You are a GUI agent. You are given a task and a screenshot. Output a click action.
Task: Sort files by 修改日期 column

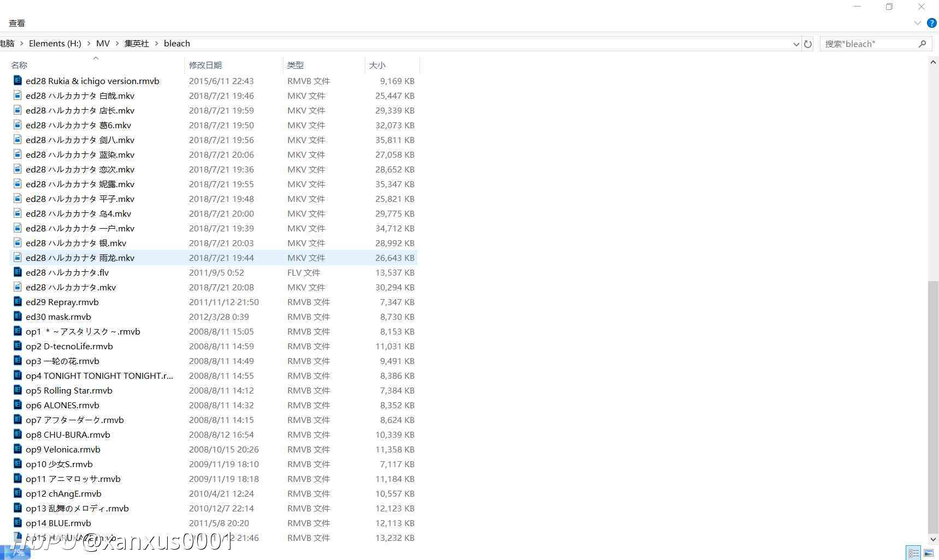coord(205,65)
